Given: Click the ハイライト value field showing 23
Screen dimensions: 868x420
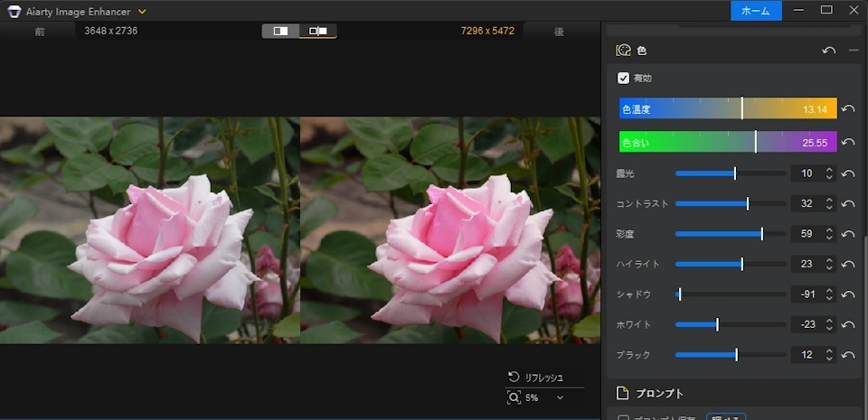Looking at the screenshot, I should [x=807, y=264].
